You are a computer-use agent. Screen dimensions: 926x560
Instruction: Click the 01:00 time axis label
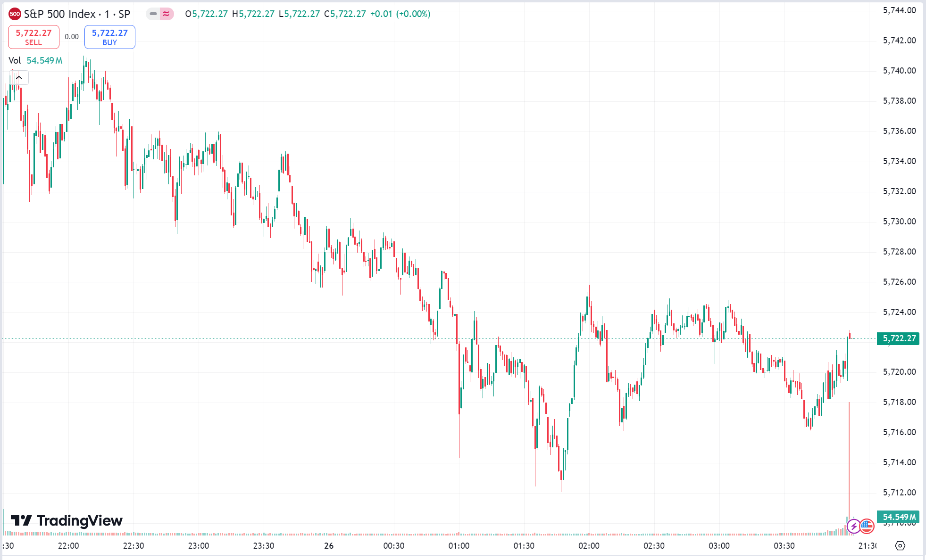tap(459, 546)
